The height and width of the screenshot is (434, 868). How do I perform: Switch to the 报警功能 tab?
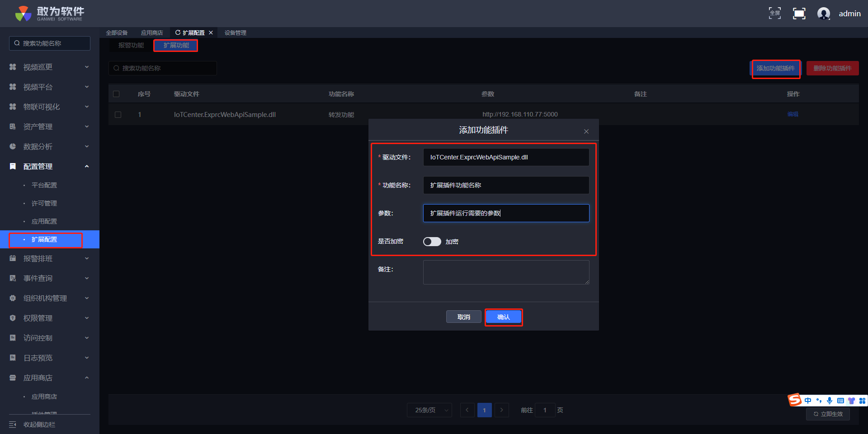pyautogui.click(x=131, y=45)
